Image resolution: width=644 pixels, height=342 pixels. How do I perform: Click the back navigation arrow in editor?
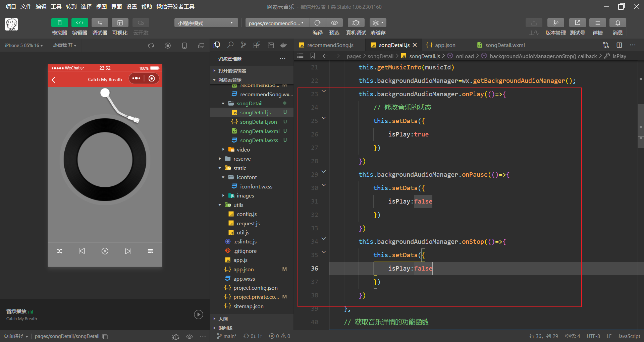click(x=325, y=56)
